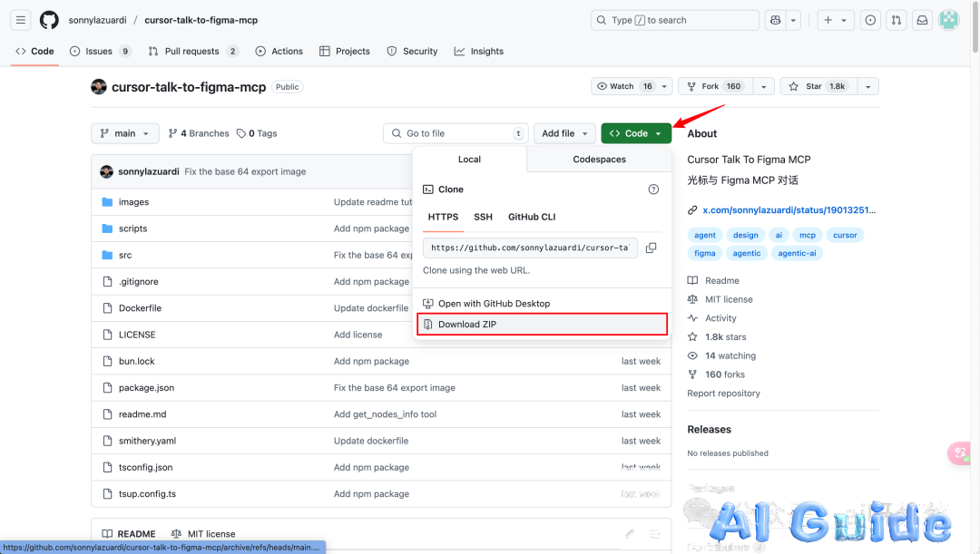The width and height of the screenshot is (980, 554).
Task: Select the SSH clone option
Action: pos(483,217)
